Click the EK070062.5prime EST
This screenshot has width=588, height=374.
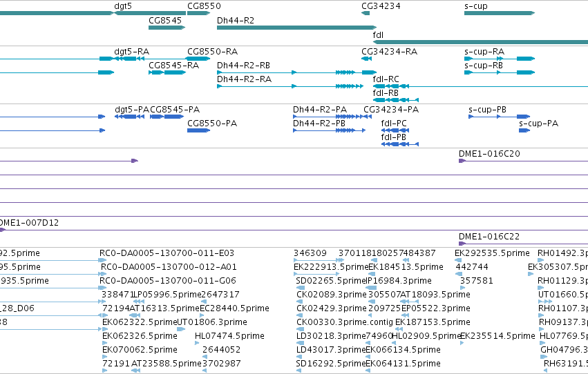point(104,357)
